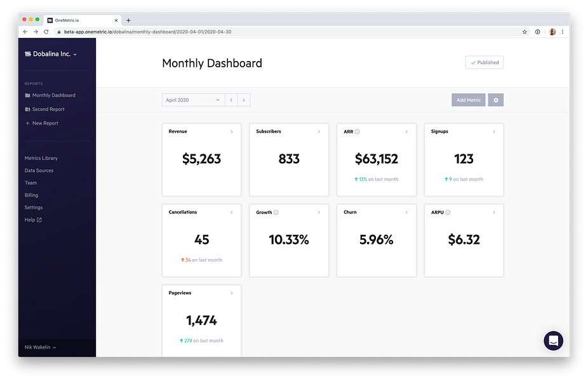Open dashboard settings gear icon
This screenshot has width=588, height=381.
[x=495, y=100]
